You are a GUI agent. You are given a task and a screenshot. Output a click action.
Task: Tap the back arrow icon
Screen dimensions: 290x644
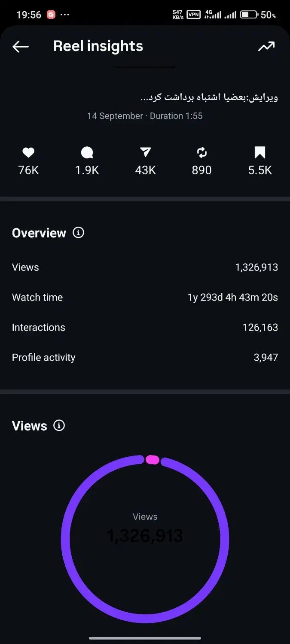point(21,47)
